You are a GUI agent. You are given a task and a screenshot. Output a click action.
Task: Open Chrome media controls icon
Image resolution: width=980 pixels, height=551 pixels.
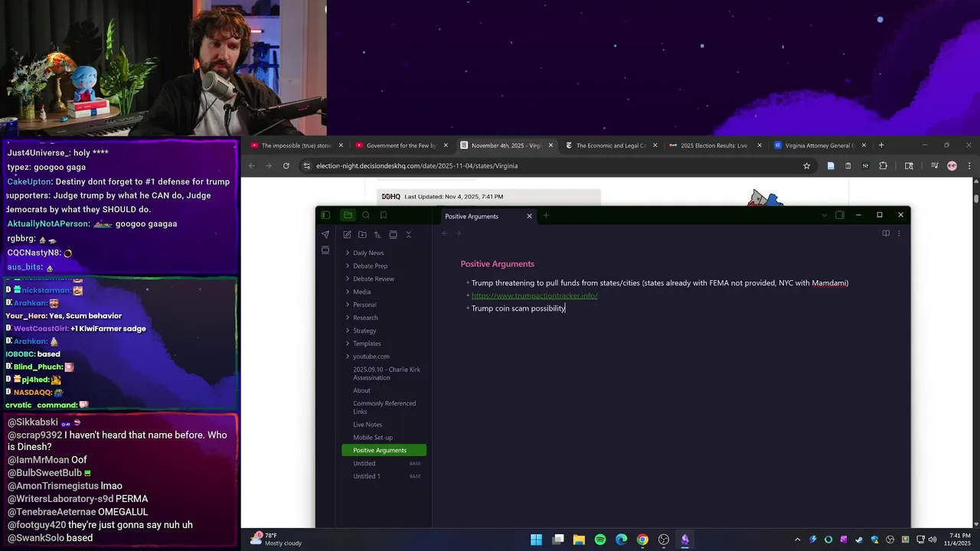[935, 166]
